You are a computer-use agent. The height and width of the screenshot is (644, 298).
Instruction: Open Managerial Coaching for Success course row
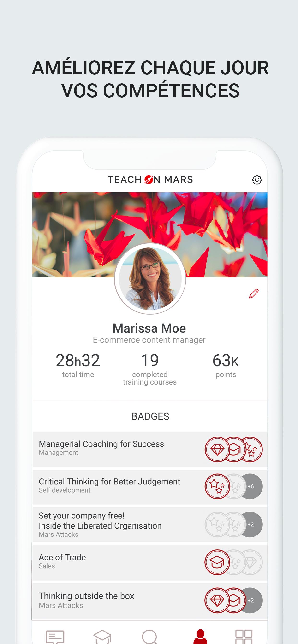pos(150,449)
